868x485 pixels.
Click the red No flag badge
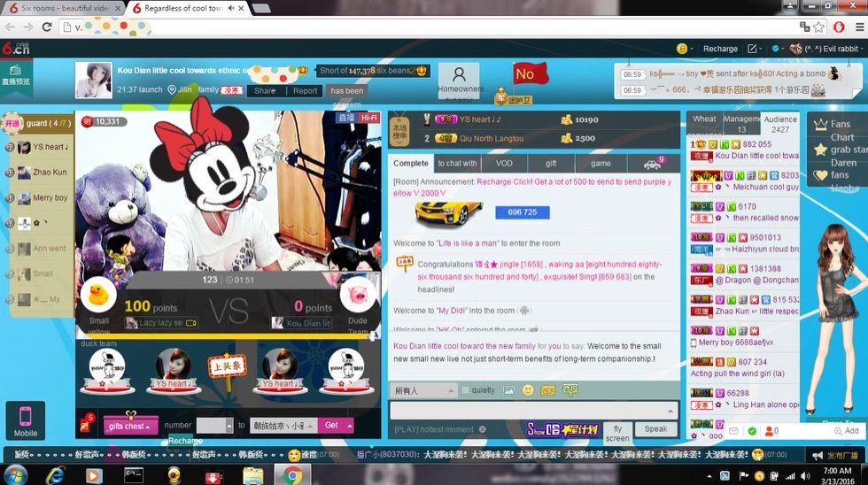click(x=531, y=73)
